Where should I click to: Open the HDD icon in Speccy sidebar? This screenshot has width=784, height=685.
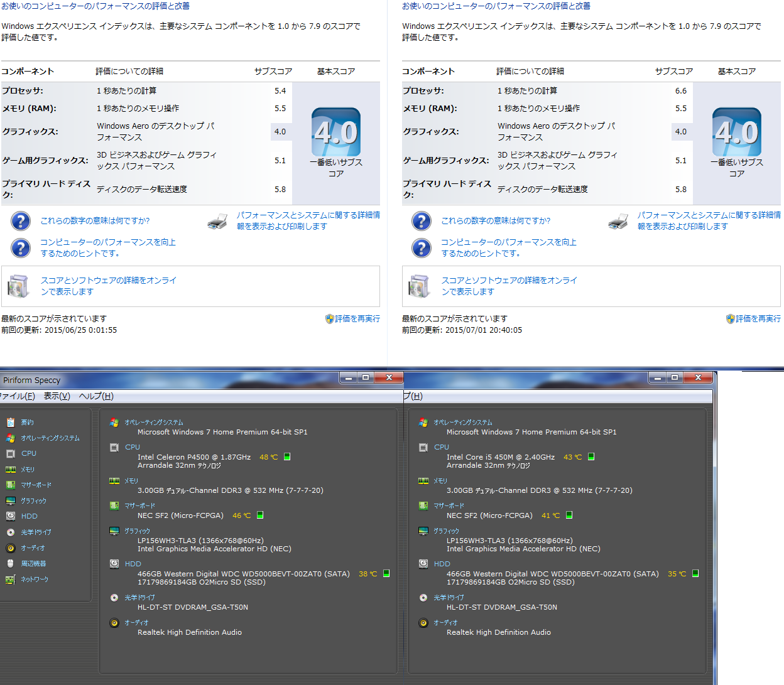(x=11, y=516)
